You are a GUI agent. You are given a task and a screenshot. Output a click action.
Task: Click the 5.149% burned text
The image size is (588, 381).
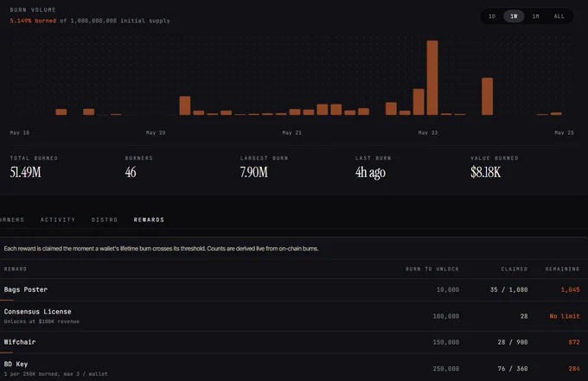click(x=33, y=21)
